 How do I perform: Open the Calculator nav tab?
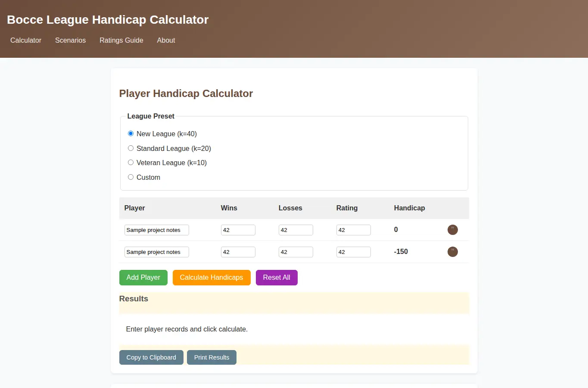point(26,40)
